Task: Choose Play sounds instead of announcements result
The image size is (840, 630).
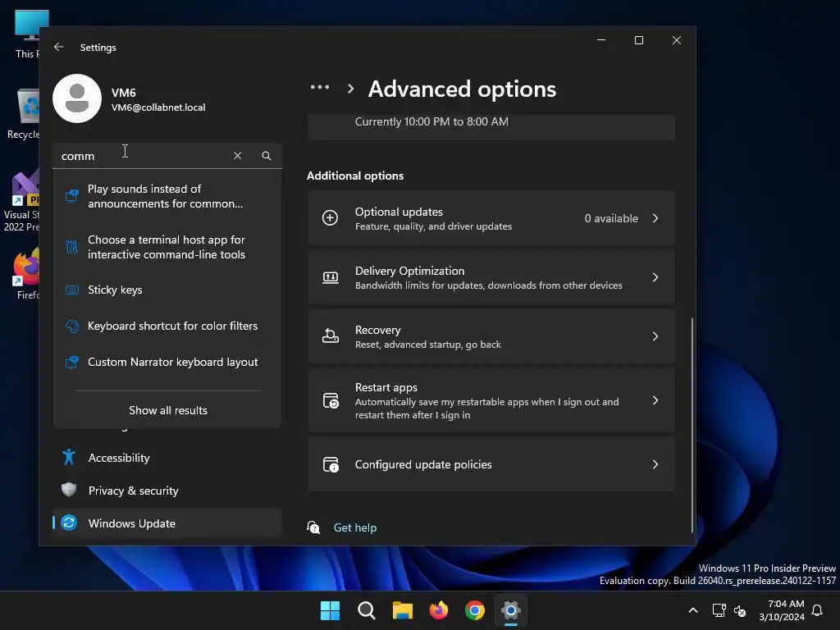Action: coord(167,196)
